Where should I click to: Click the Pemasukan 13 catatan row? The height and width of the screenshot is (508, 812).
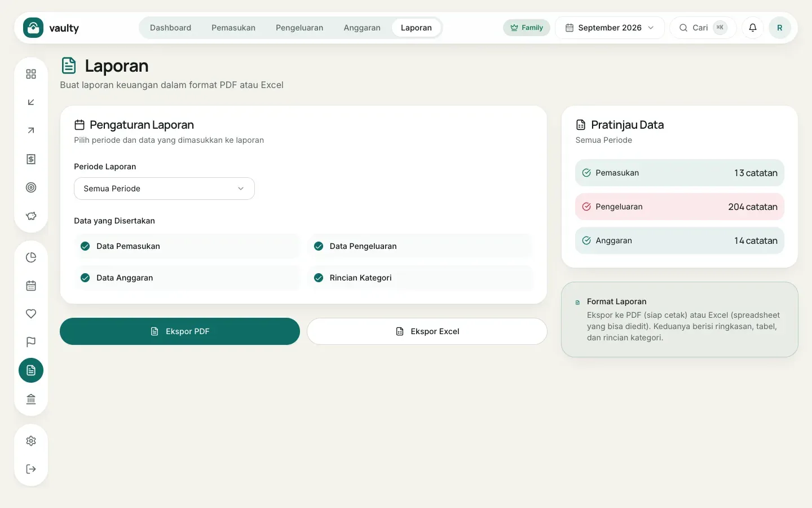[x=679, y=173]
